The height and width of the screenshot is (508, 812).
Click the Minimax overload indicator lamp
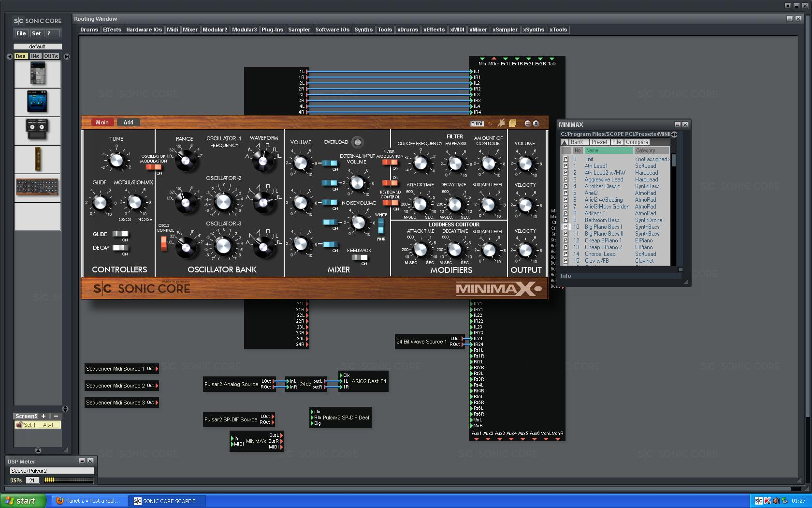click(x=357, y=142)
